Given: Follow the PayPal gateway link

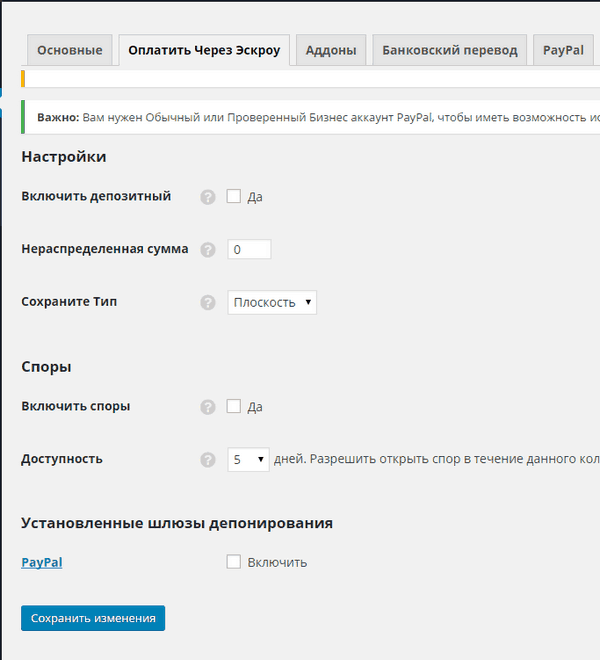Looking at the screenshot, I should pyautogui.click(x=42, y=562).
